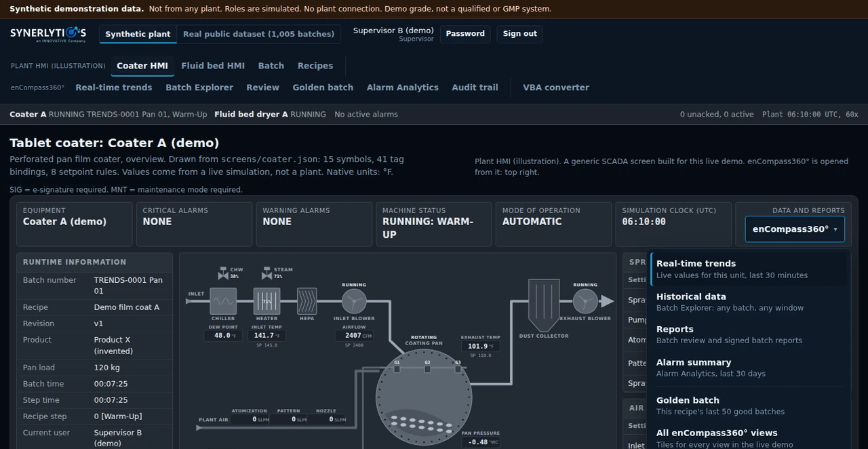The width and height of the screenshot is (868, 449).
Task: Select the Heater unit symbol
Action: click(267, 301)
